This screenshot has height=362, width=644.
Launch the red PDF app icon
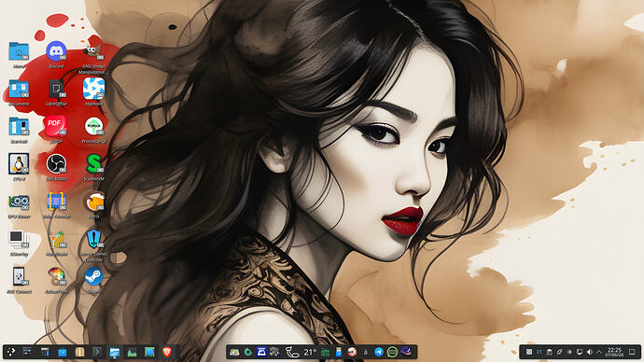tap(56, 126)
